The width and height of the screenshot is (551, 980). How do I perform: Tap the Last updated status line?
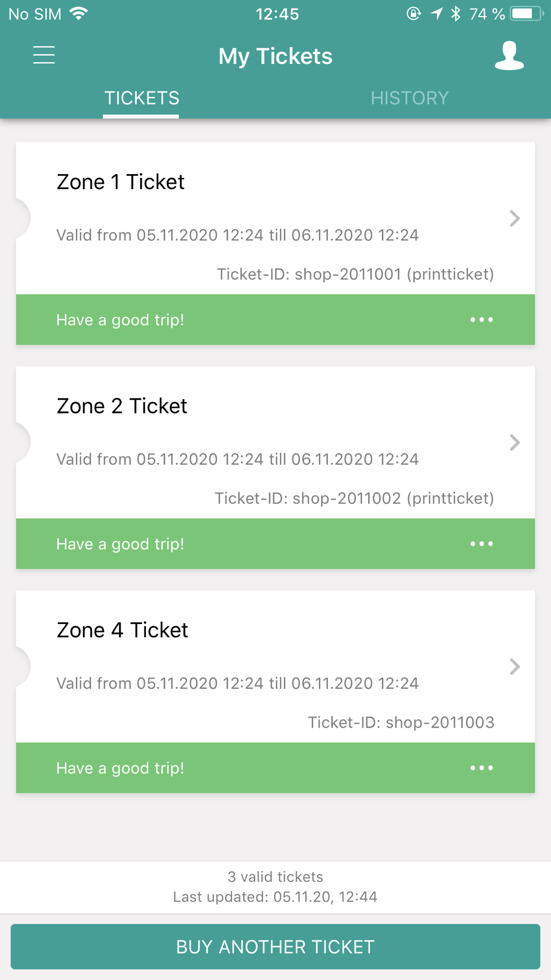click(275, 897)
